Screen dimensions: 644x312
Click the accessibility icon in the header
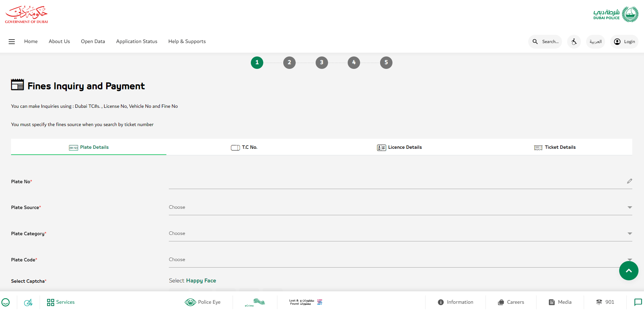click(x=574, y=41)
